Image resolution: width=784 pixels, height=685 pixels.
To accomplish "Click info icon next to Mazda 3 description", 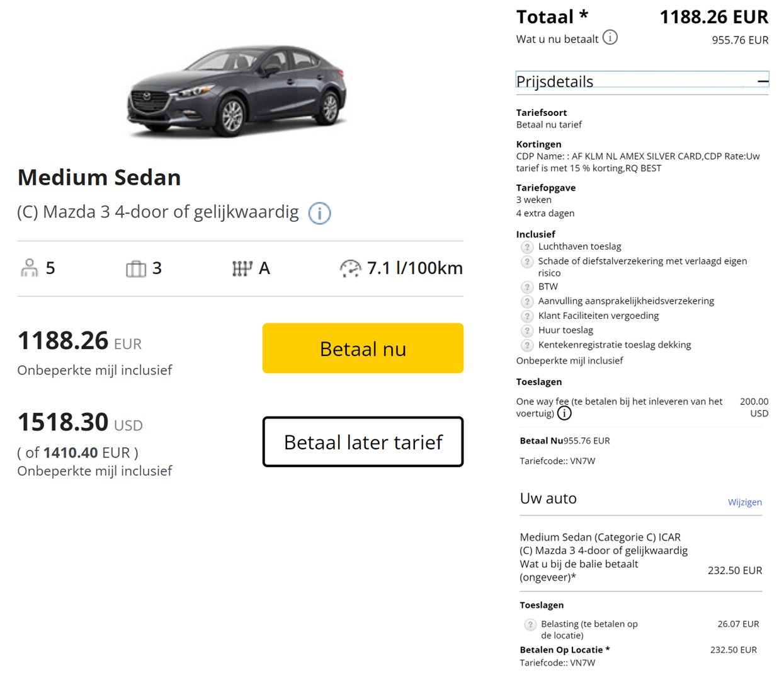I will click(319, 213).
